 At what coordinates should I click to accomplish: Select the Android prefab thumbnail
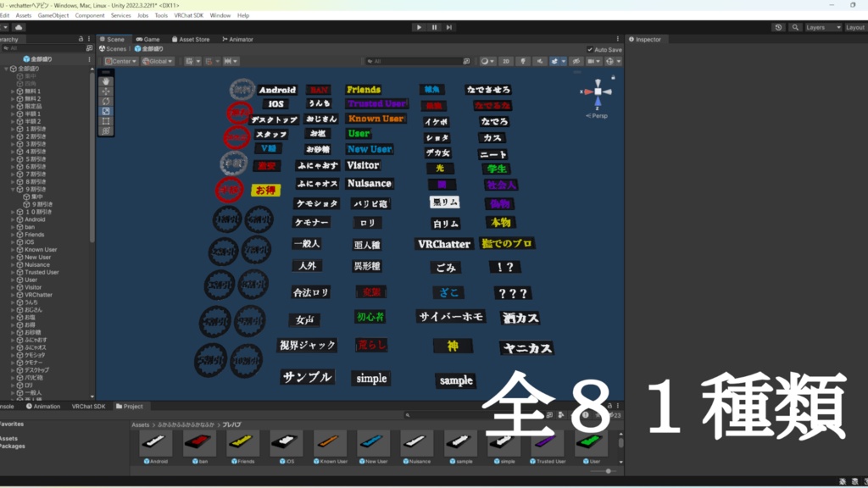click(x=156, y=442)
